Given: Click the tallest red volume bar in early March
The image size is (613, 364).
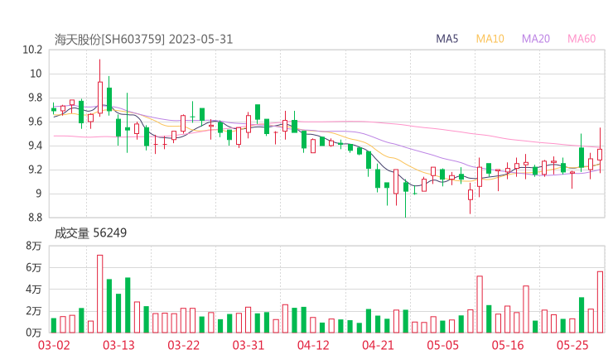Looking at the screenshot, I should pos(100,294).
